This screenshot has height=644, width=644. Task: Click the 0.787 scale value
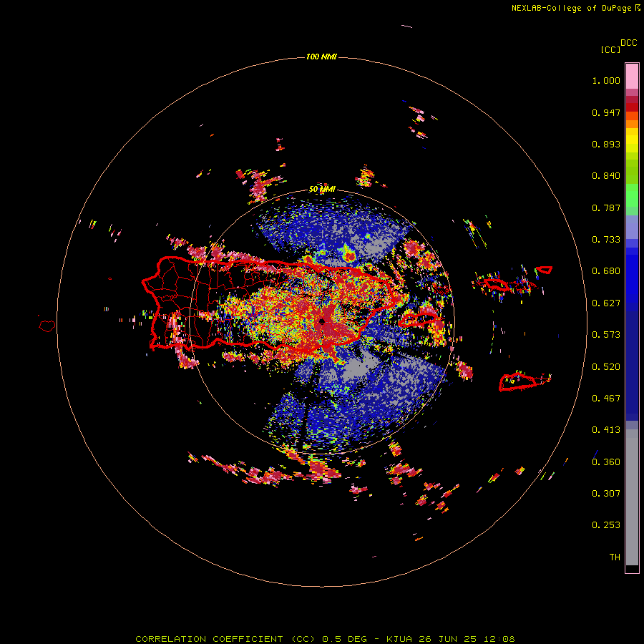[606, 208]
